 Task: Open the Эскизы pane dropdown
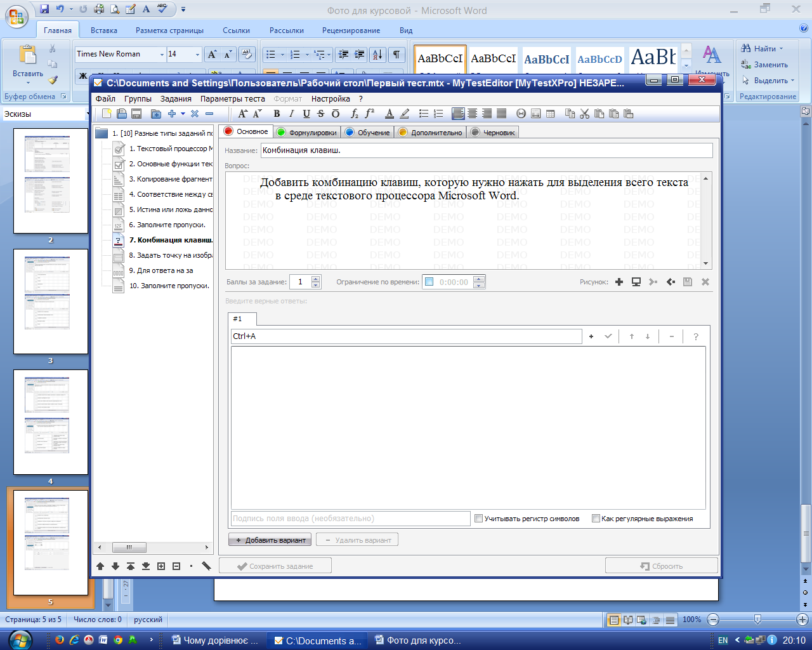(87, 114)
